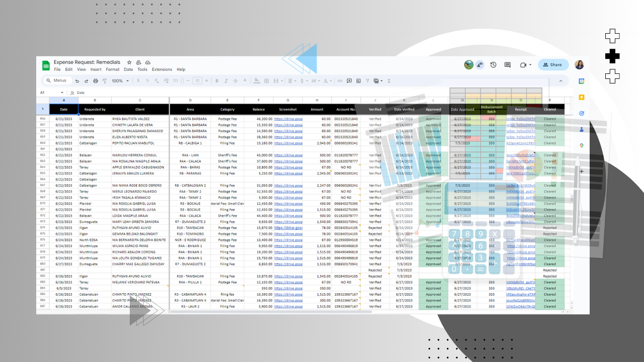This screenshot has height=362, width=644.
Task: Open the functions sigma menu
Action: pos(389,80)
